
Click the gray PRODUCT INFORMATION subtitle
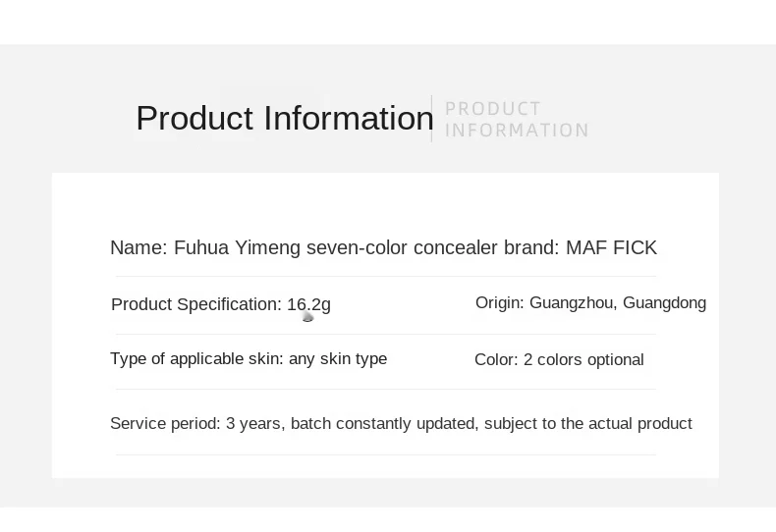517,119
